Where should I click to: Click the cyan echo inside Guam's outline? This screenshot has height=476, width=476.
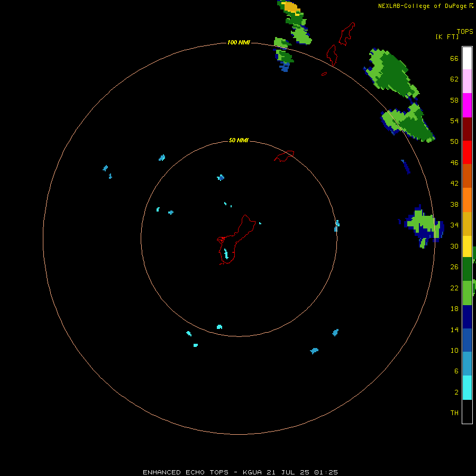226,253
